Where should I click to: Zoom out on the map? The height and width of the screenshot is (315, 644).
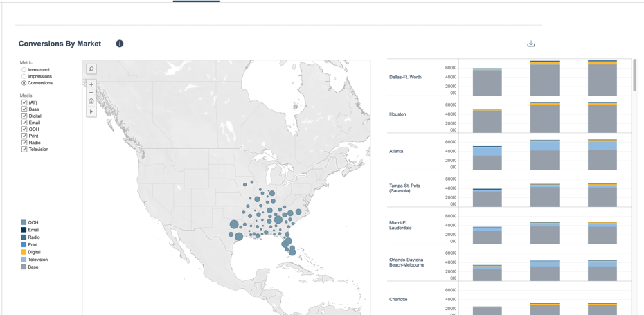click(91, 93)
